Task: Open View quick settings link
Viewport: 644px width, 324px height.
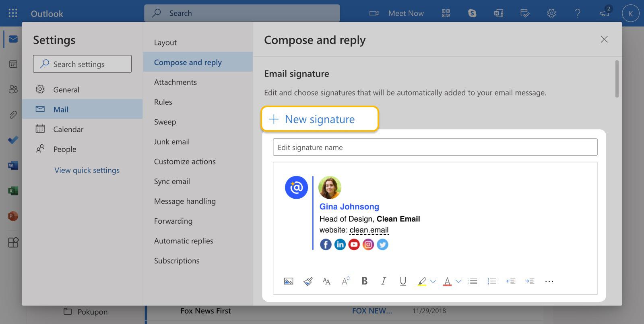Action: pos(87,170)
